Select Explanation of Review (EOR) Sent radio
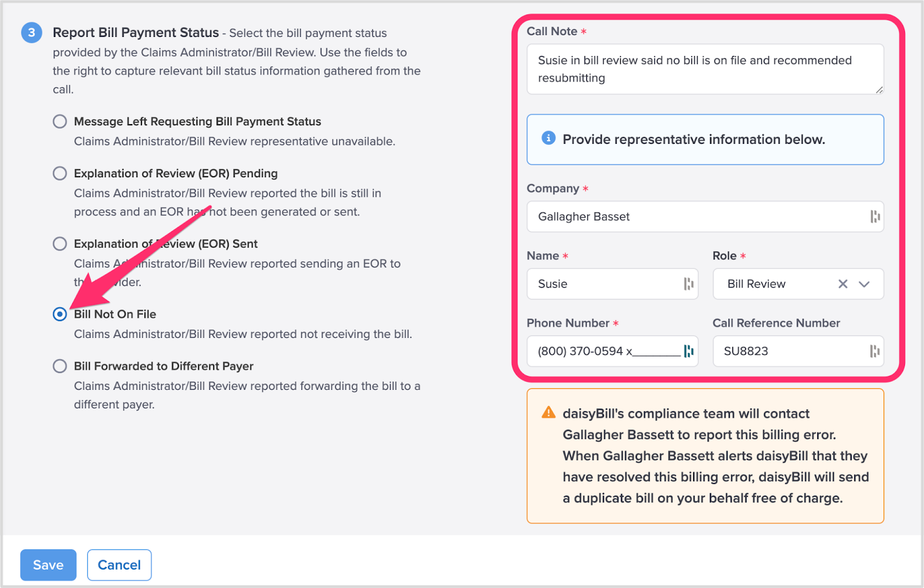The width and height of the screenshot is (924, 588). pyautogui.click(x=59, y=244)
